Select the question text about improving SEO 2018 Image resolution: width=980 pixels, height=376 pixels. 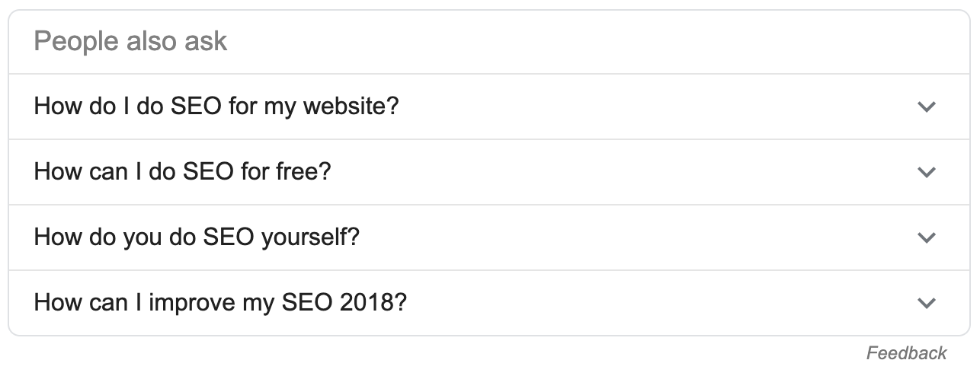(220, 302)
